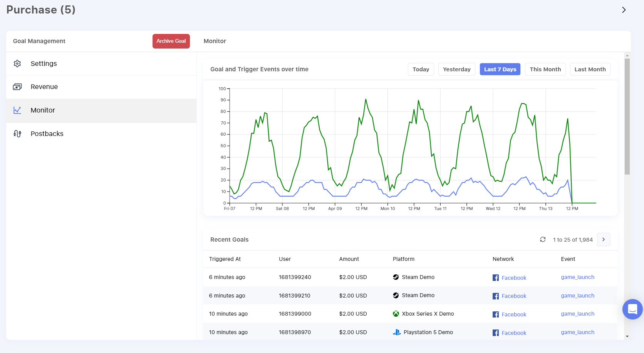The height and width of the screenshot is (353, 644).
Task: Select the This Month range
Action: pos(545,69)
